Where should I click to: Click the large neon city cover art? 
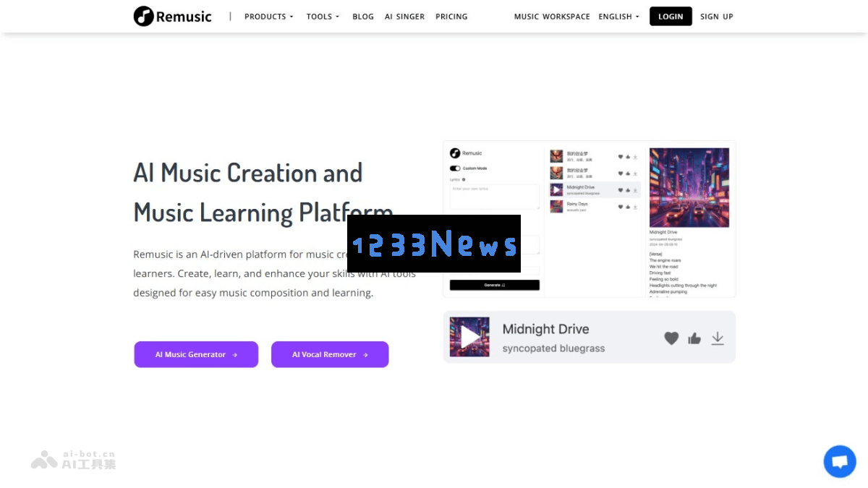click(689, 188)
